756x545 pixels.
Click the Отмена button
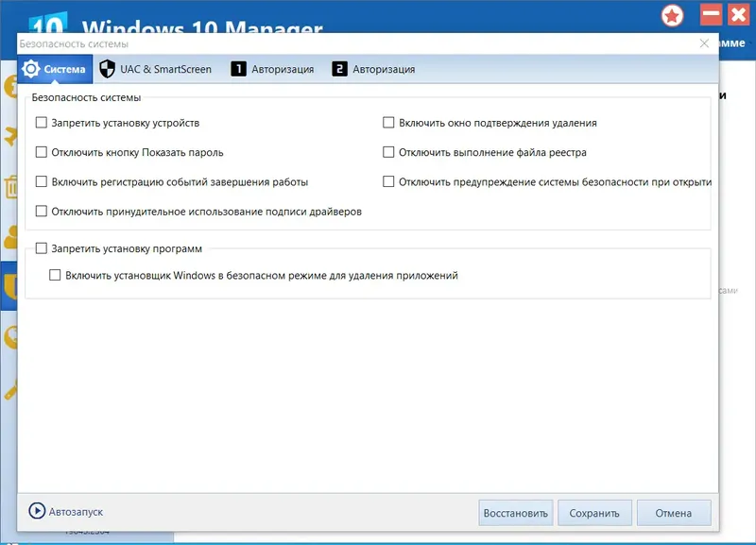673,513
